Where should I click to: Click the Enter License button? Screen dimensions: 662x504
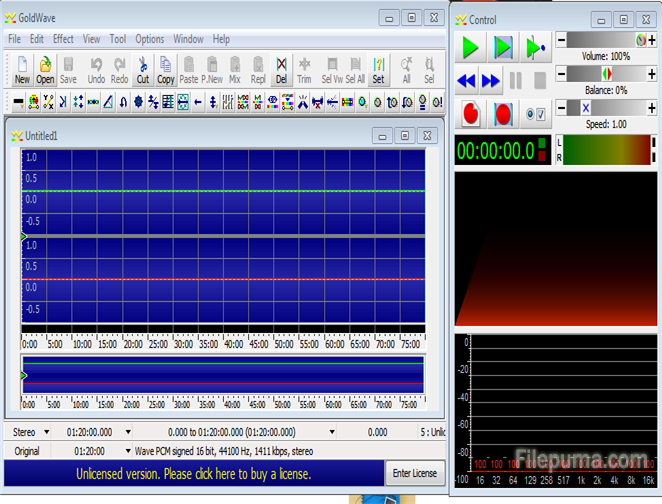(x=414, y=473)
